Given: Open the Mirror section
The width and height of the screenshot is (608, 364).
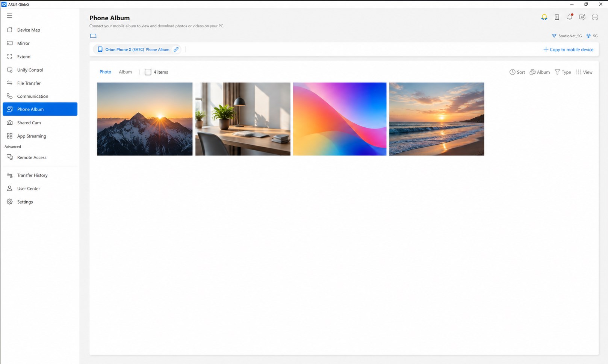Looking at the screenshot, I should [40, 43].
